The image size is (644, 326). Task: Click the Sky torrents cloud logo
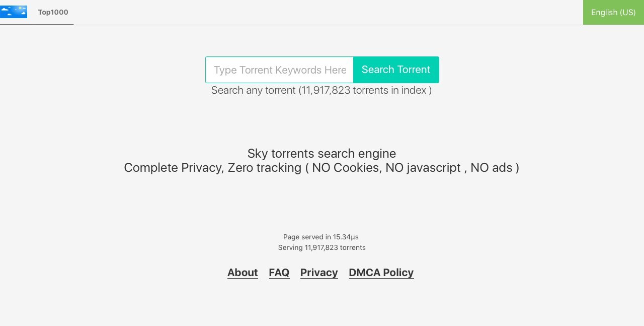click(14, 12)
